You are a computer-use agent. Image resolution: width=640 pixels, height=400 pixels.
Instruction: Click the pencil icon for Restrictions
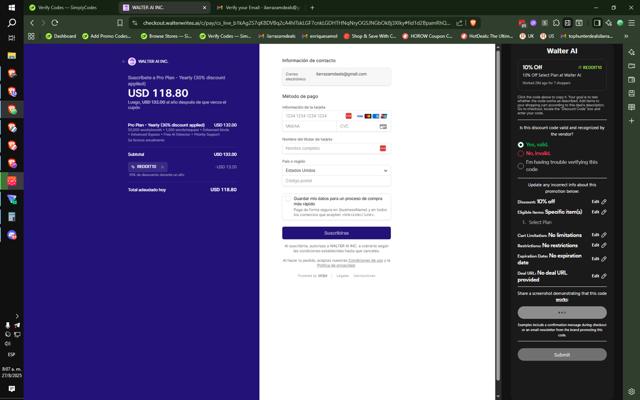coord(604,245)
